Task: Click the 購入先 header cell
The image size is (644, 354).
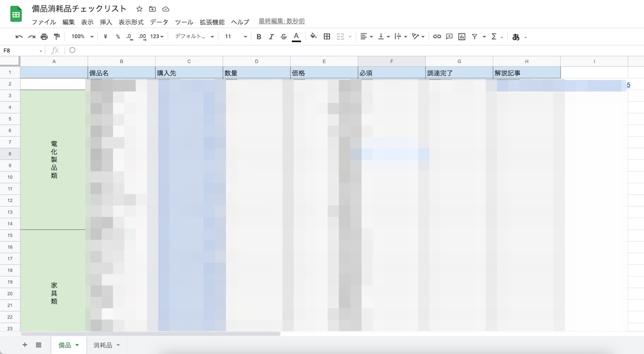Action: pyautogui.click(x=189, y=73)
